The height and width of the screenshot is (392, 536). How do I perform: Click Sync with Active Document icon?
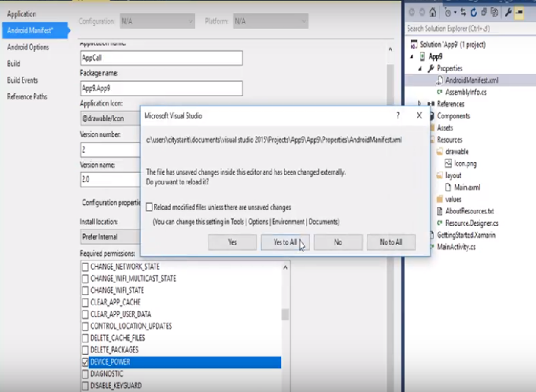pyautogui.click(x=463, y=13)
